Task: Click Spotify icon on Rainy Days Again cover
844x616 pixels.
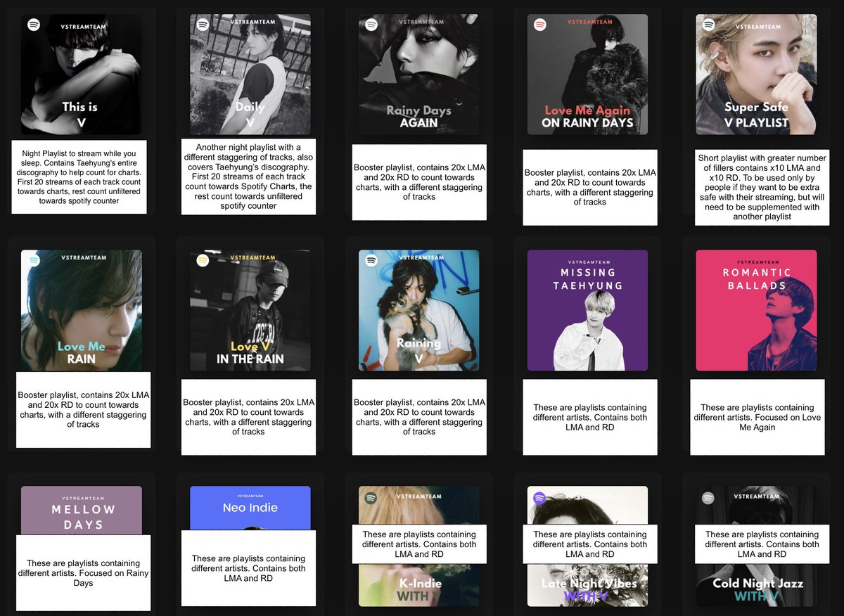Action: 371,25
